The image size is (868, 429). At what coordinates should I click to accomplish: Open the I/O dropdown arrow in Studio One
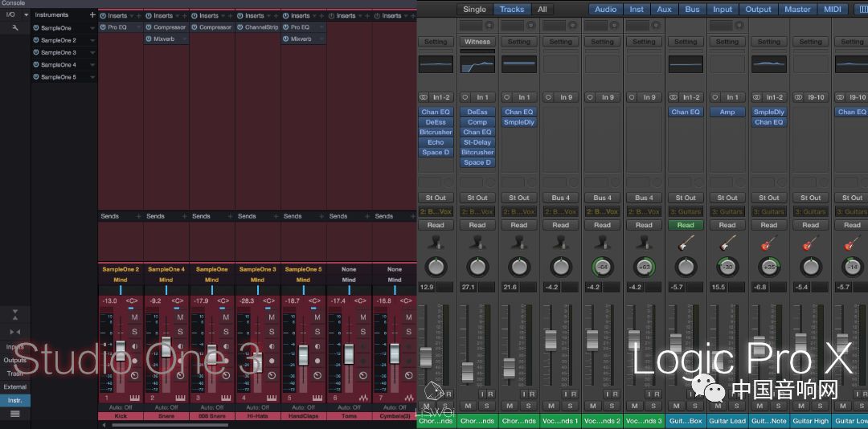pos(26,15)
